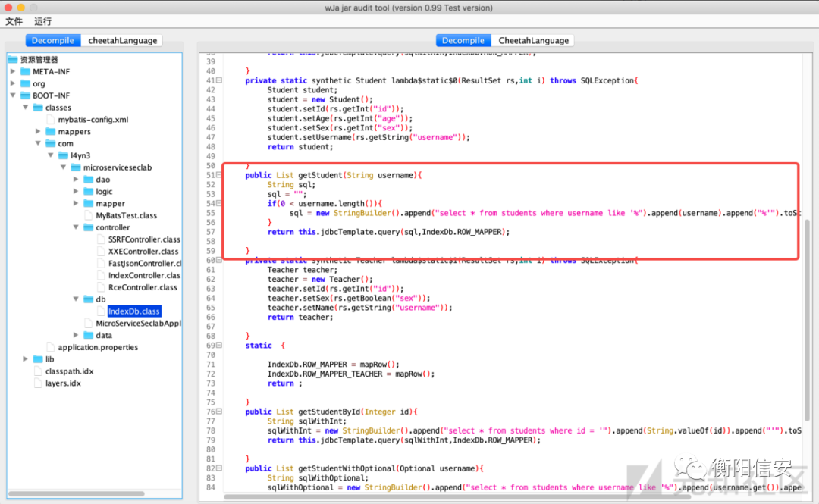Viewport: 819px width, 504px height.
Task: Collapse the db folder arrow
Action: click(76, 299)
